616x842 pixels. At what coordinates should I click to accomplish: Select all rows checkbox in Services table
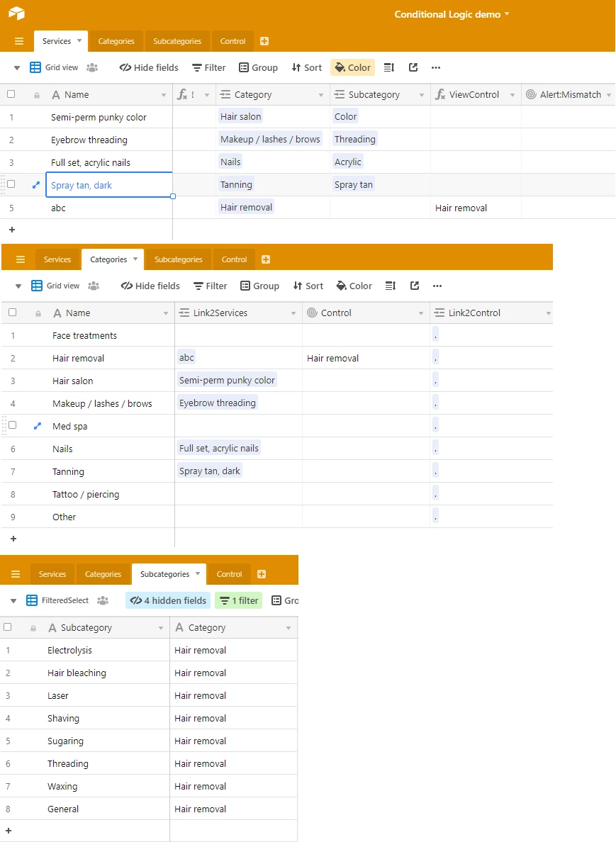pos(11,94)
